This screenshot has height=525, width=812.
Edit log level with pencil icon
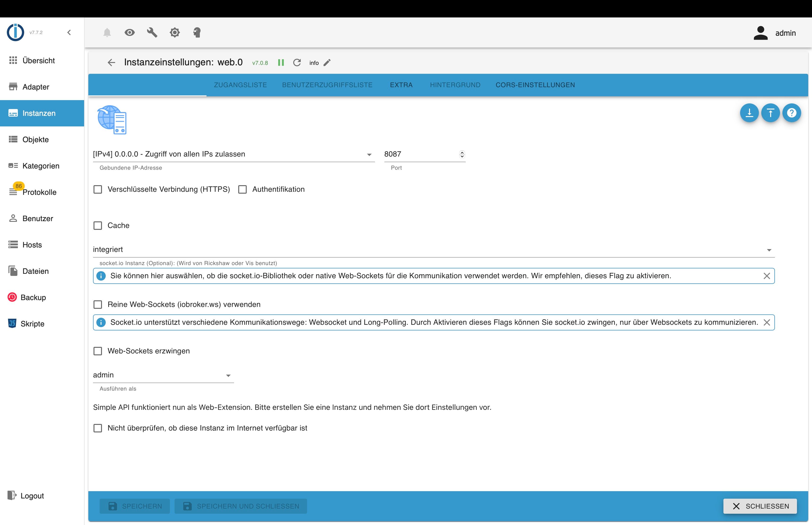point(327,63)
